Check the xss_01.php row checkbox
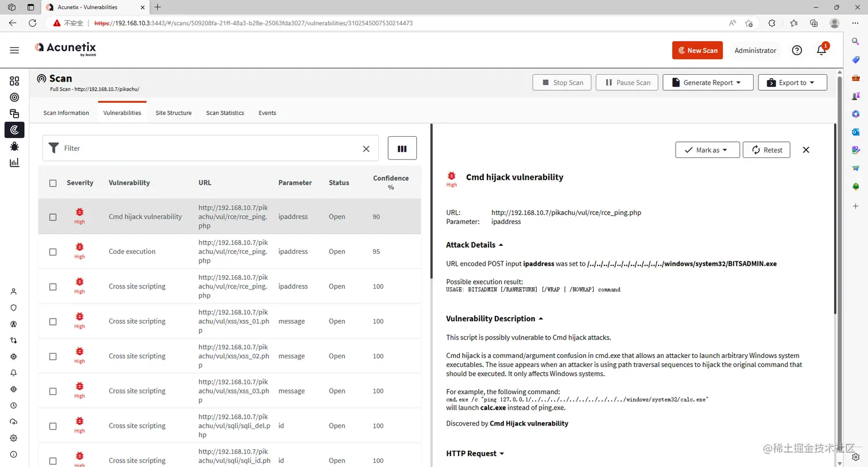This screenshot has width=868, height=467. (x=53, y=322)
